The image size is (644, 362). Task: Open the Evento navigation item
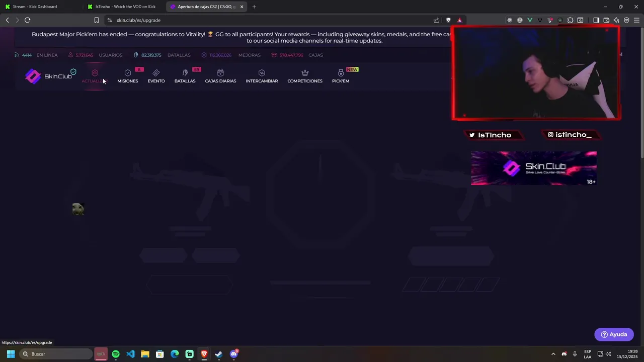pos(156,76)
